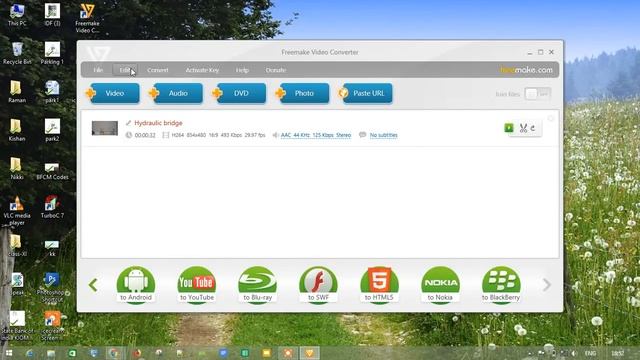Select the BFCM Codes desktop file
The height and width of the screenshot is (360, 640).
click(52, 171)
